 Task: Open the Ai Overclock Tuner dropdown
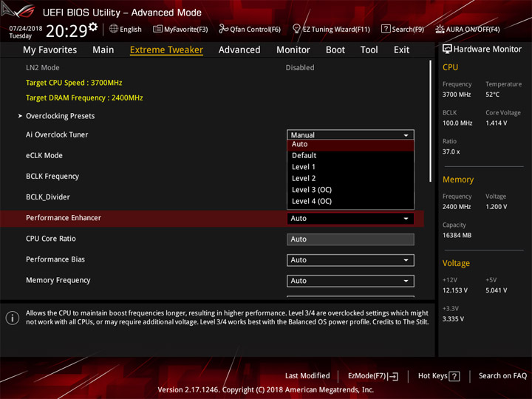coord(350,134)
